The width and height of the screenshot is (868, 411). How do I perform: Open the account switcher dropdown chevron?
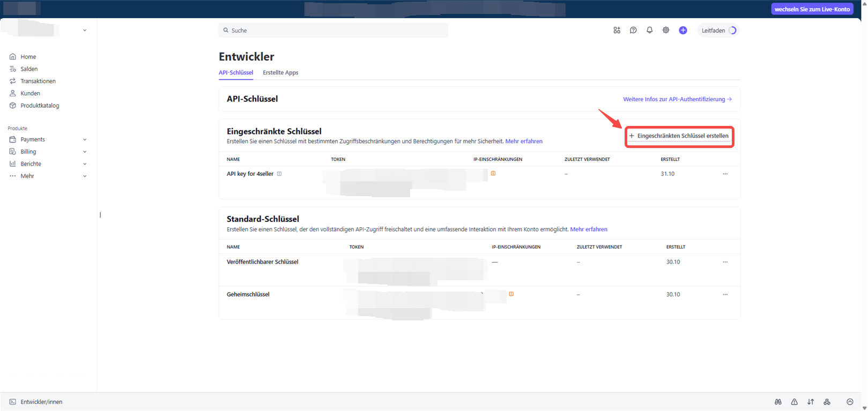point(85,31)
